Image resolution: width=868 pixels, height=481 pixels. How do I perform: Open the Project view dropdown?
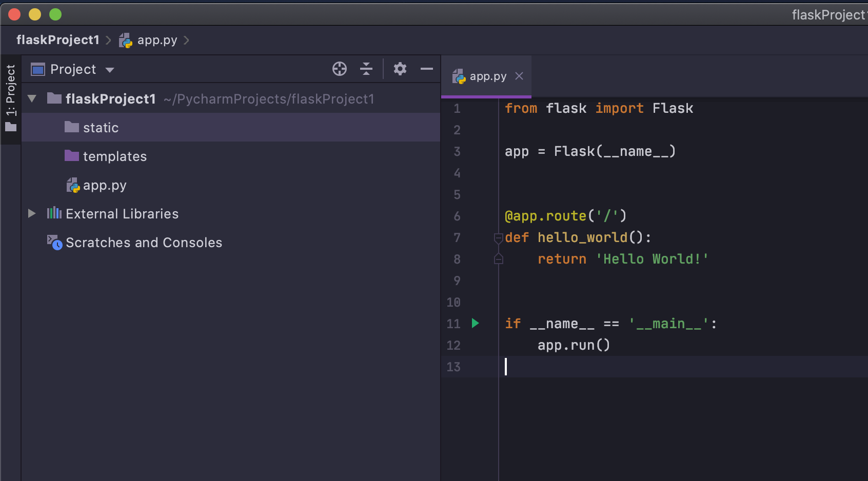coord(110,70)
